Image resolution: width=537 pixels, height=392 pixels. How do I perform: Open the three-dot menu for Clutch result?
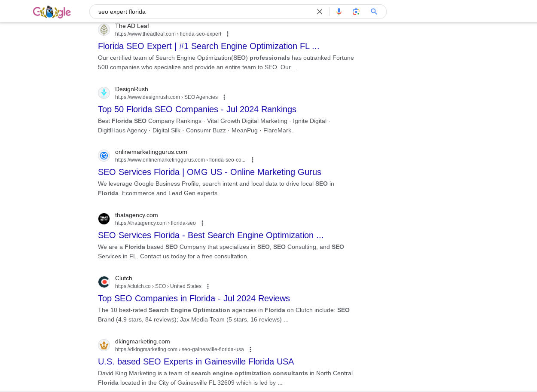coord(208,286)
